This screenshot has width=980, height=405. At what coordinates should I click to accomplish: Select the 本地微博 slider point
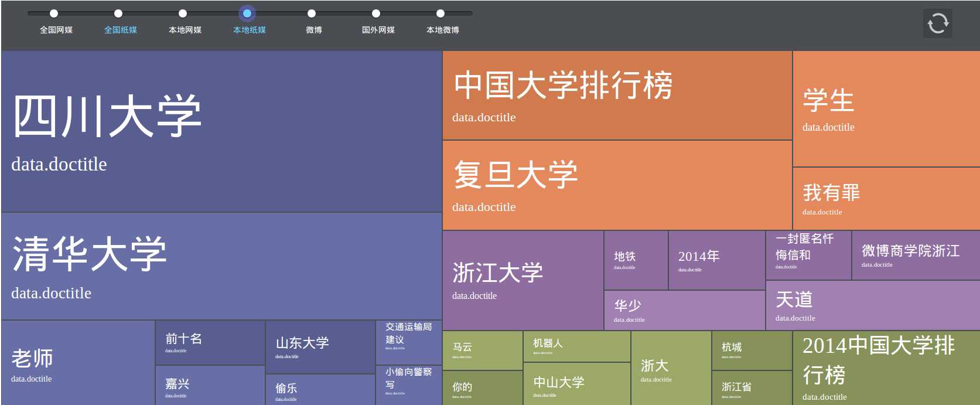click(x=441, y=13)
